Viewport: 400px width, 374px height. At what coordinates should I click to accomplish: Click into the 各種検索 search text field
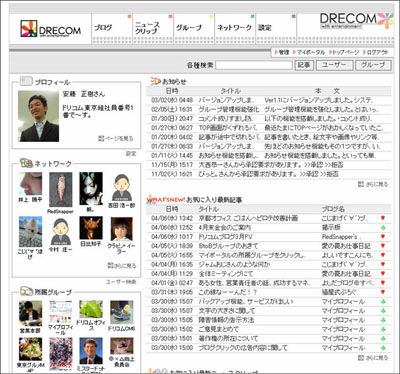[254, 65]
